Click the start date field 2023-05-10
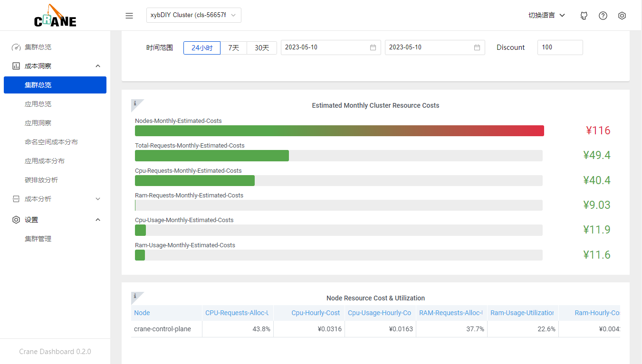The image size is (642, 364). [x=331, y=47]
